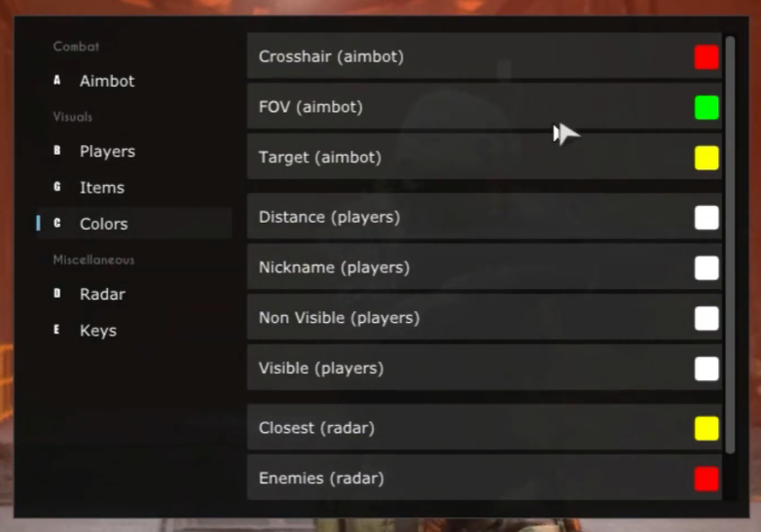Click the vertical scrollbar of the colors list
761x532 pixels.
[730, 245]
